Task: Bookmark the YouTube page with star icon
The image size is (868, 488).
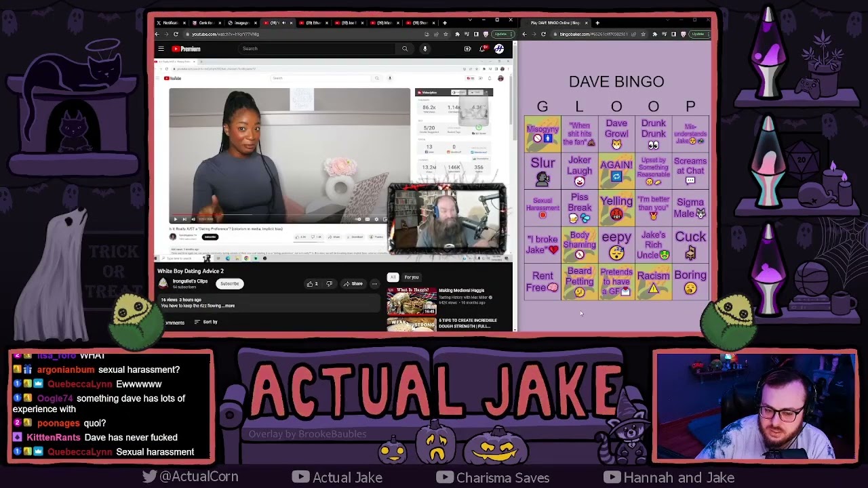Action: [x=446, y=34]
